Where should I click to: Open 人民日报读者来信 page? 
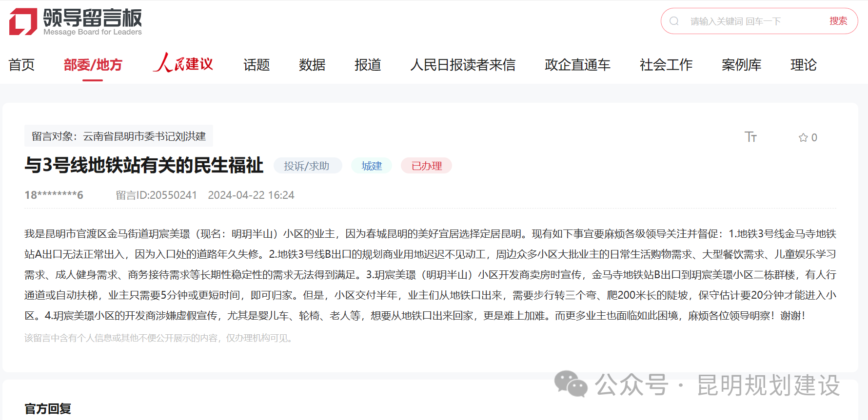click(x=463, y=65)
